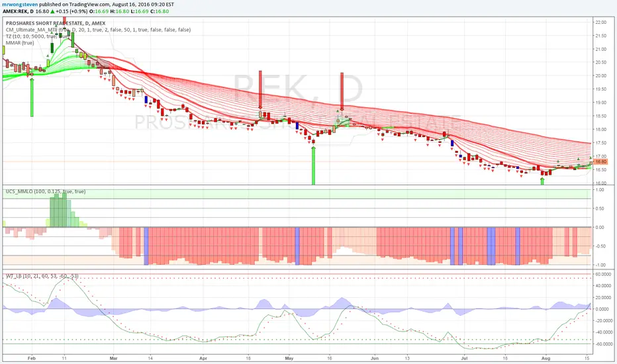Click the 13 date label after Jun
The width and height of the screenshot is (617, 364).
[407, 359]
